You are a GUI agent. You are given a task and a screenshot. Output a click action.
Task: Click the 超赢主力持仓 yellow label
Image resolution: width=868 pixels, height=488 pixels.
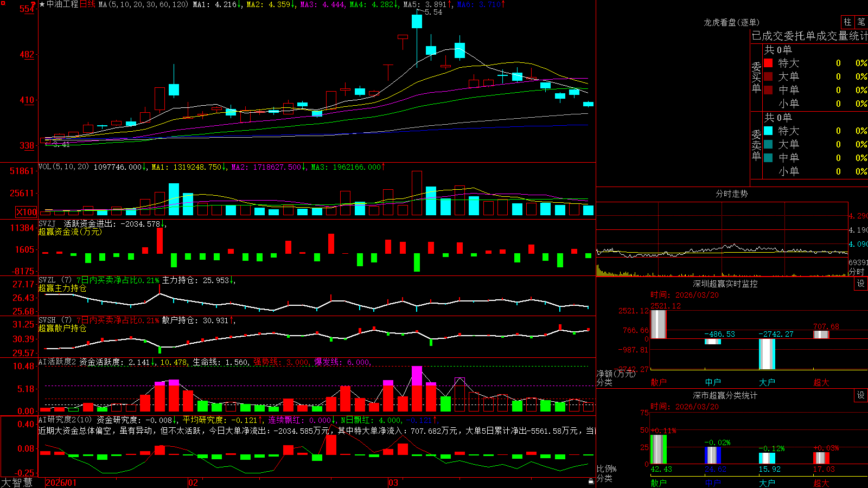pyautogui.click(x=62, y=288)
